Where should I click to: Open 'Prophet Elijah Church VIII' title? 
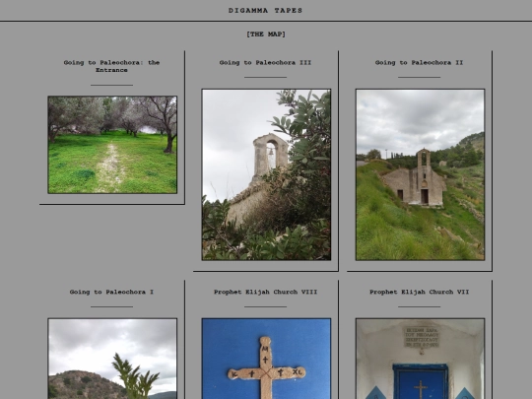point(265,292)
